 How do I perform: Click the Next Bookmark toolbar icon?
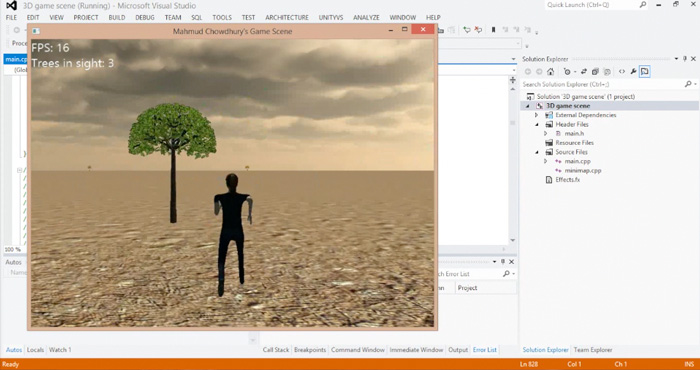[x=517, y=30]
